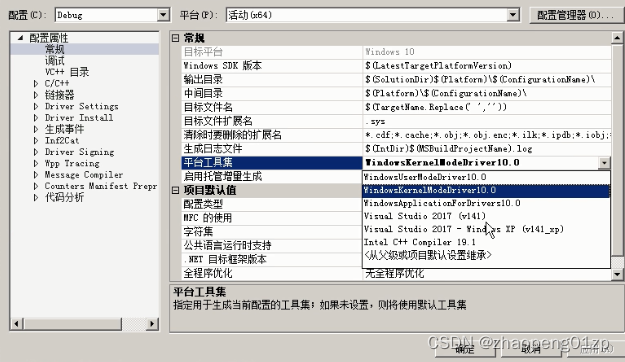Viewport: 625px width, 362px height.
Task: Select the Wpp Tracing label
Action: click(72, 163)
